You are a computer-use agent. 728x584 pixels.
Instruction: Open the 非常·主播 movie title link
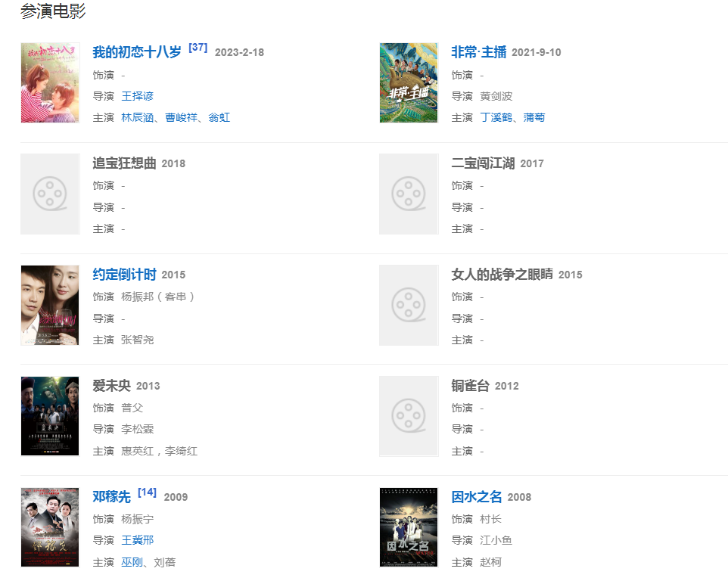[478, 52]
